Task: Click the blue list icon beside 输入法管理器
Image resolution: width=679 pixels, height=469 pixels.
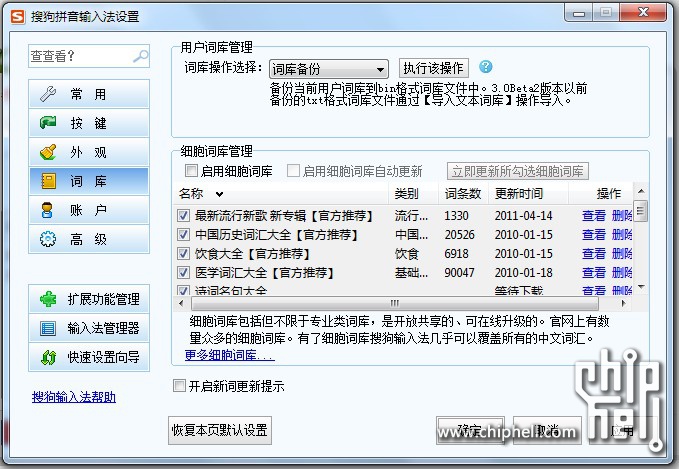Action: [x=48, y=328]
